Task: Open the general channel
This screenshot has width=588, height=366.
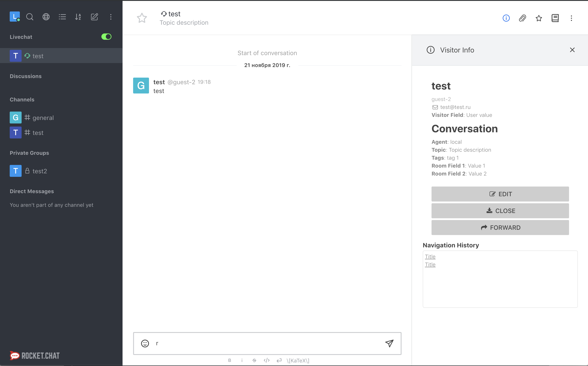Action: (43, 118)
